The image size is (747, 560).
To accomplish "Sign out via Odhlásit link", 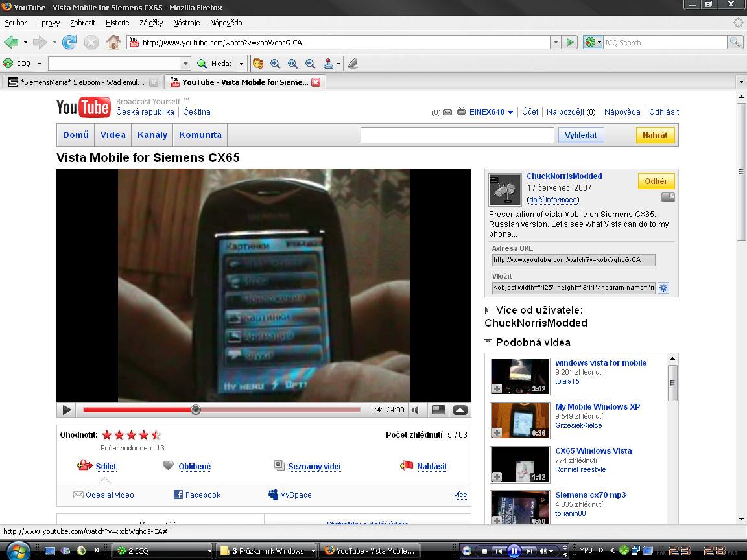I will (x=664, y=112).
